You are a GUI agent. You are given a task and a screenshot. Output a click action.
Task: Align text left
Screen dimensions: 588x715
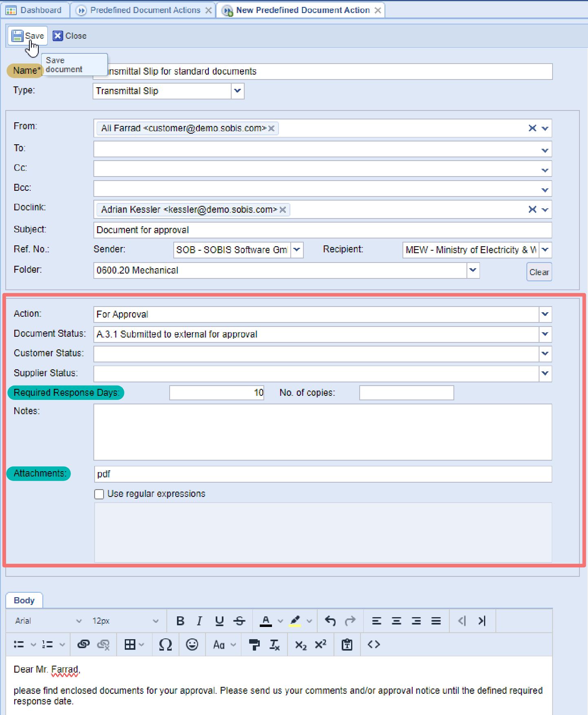coord(377,621)
